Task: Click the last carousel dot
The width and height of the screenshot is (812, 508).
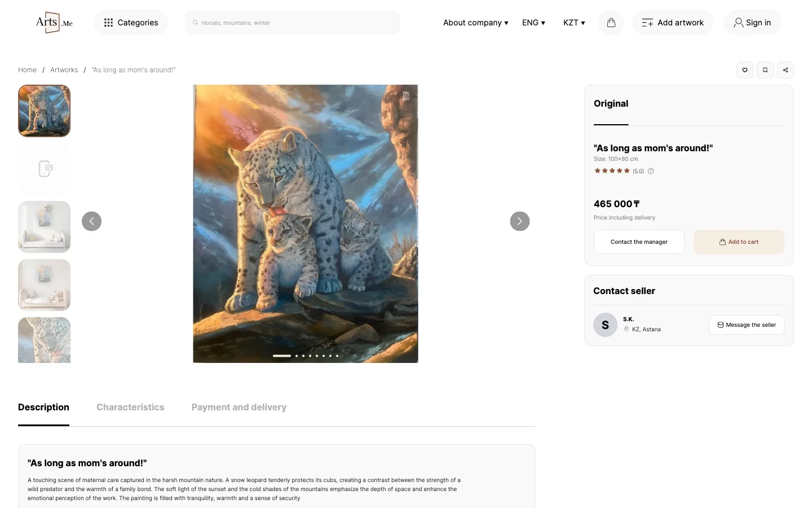Action: point(337,356)
